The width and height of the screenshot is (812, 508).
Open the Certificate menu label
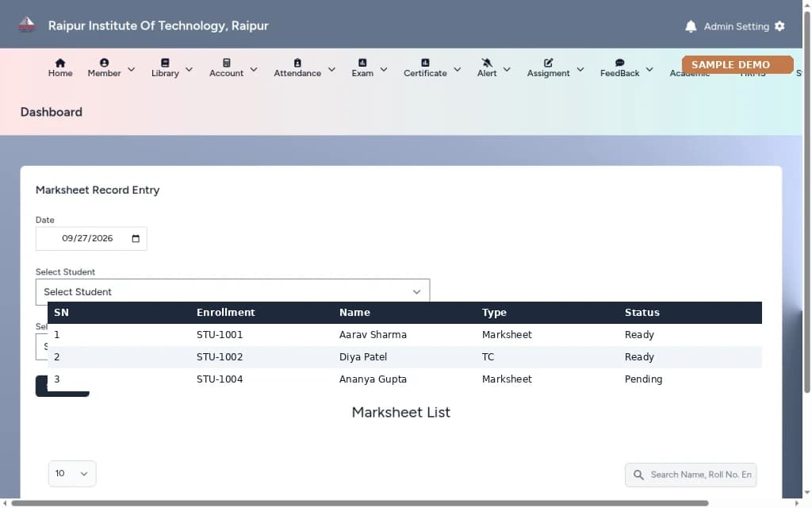[425, 73]
